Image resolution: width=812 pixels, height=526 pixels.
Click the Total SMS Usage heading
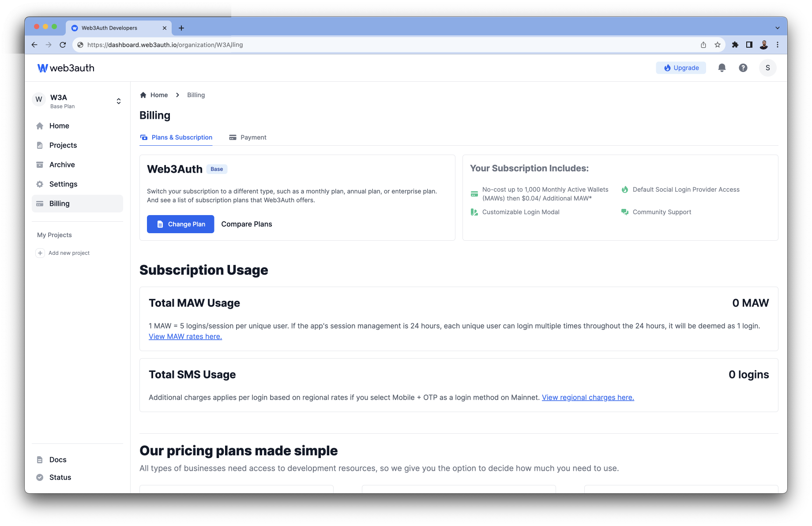pyautogui.click(x=192, y=375)
